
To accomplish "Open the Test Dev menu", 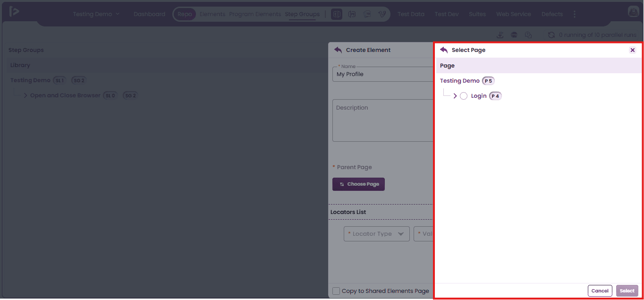I will point(447,14).
